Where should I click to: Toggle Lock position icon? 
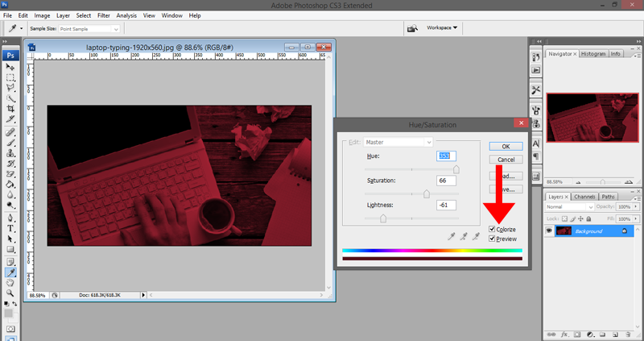[580, 218]
